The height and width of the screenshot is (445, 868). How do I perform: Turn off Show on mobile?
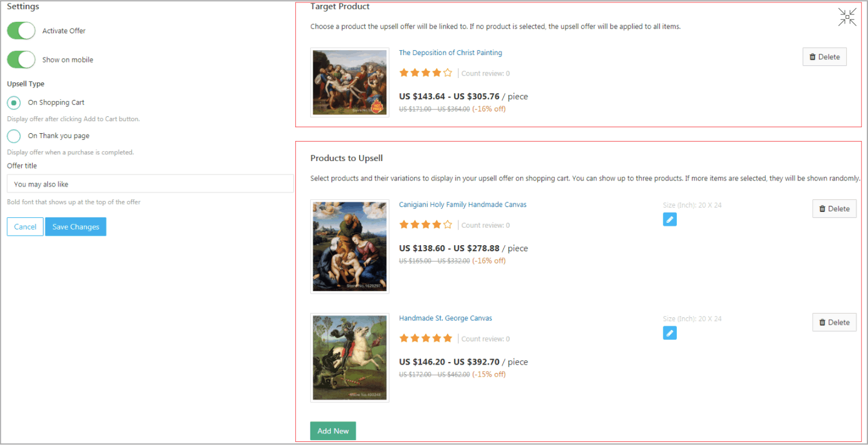[21, 59]
